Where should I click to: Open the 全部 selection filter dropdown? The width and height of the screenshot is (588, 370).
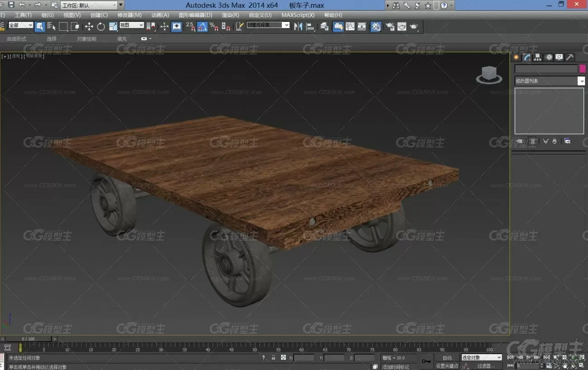[21, 25]
